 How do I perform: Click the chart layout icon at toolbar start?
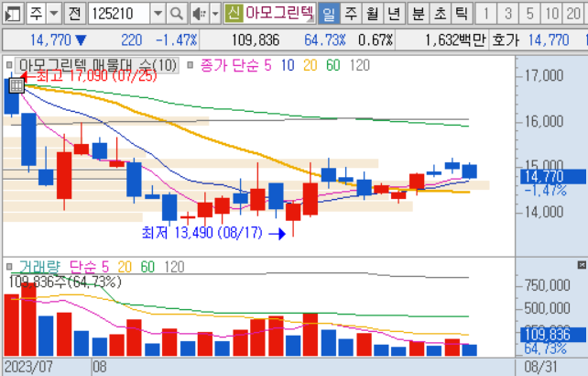coord(13,14)
